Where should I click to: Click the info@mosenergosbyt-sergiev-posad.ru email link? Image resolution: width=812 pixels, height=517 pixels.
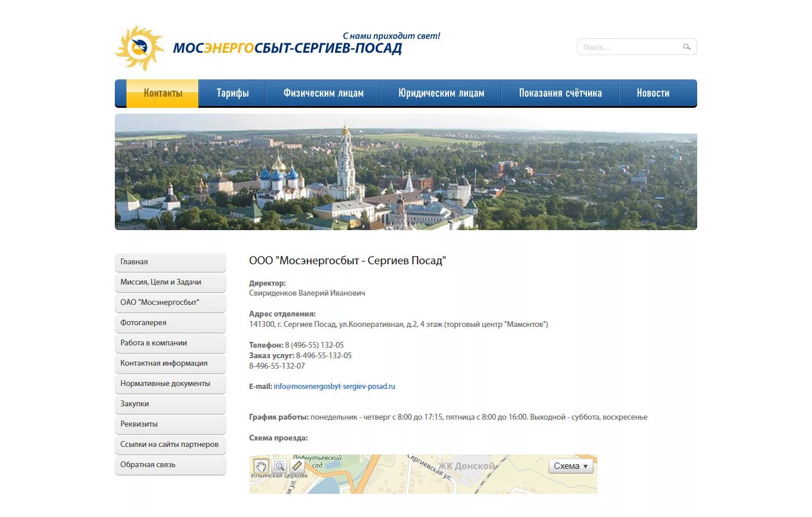click(335, 387)
